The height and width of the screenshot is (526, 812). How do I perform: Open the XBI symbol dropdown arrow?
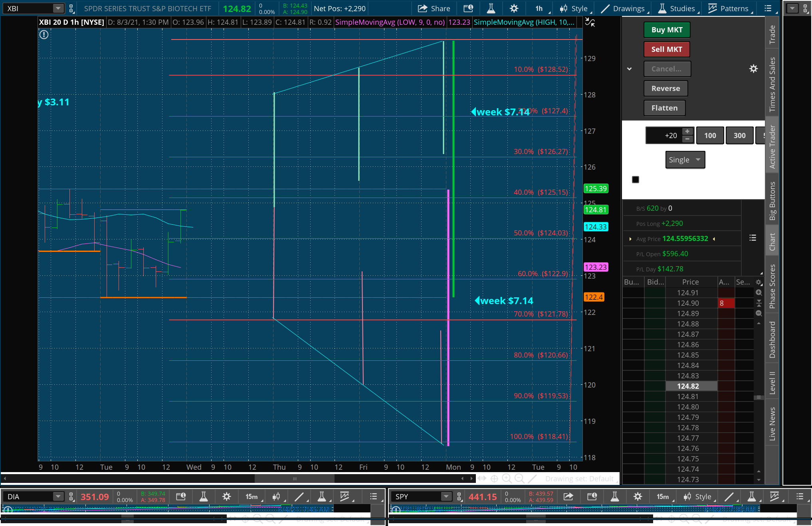tap(58, 8)
